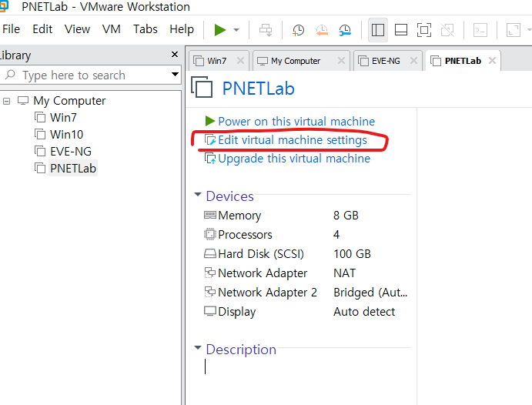Viewport: 532px width, 405px height.
Task: Open the console view icon in toolbar
Action: coord(480,30)
